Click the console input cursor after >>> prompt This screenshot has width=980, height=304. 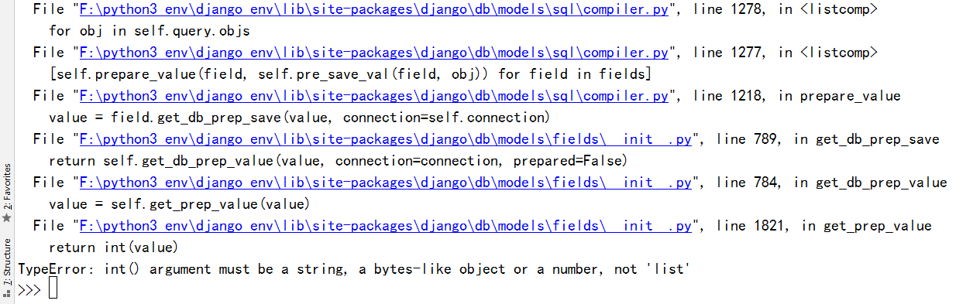pos(53,290)
